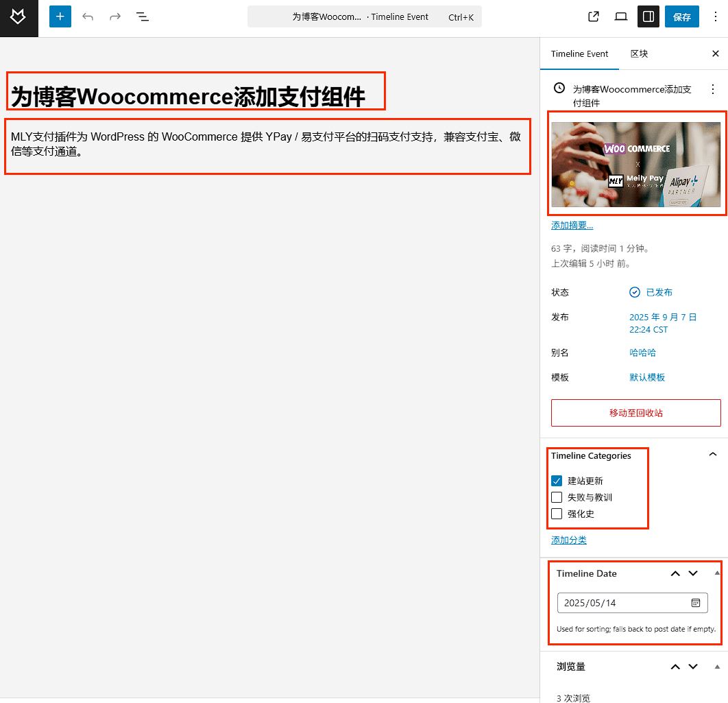Open the document overview list

click(x=143, y=16)
